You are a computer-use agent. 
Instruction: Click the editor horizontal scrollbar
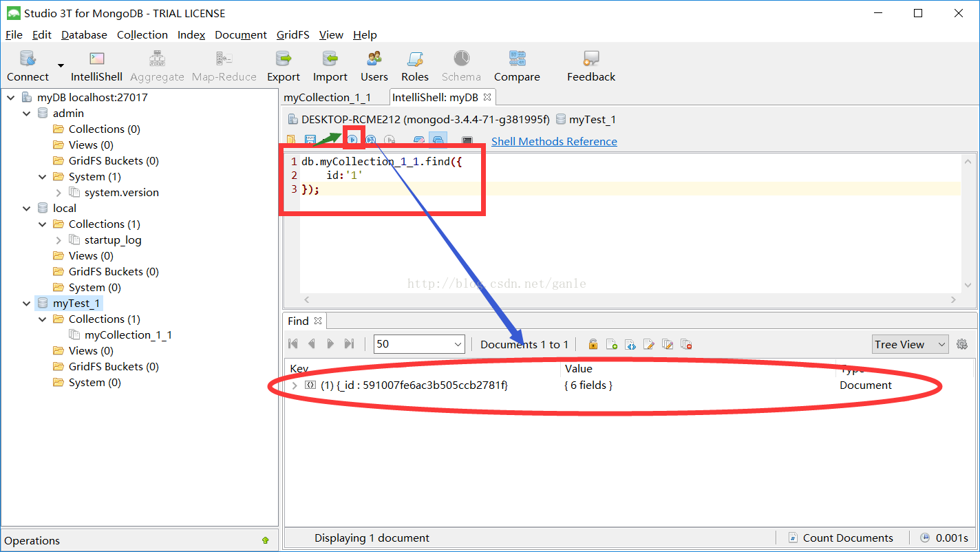630,300
